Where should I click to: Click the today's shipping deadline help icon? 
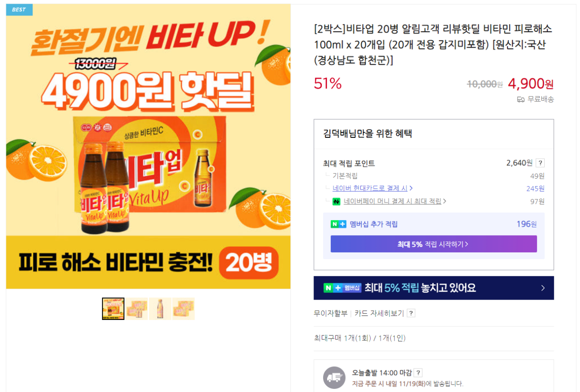coord(418,373)
